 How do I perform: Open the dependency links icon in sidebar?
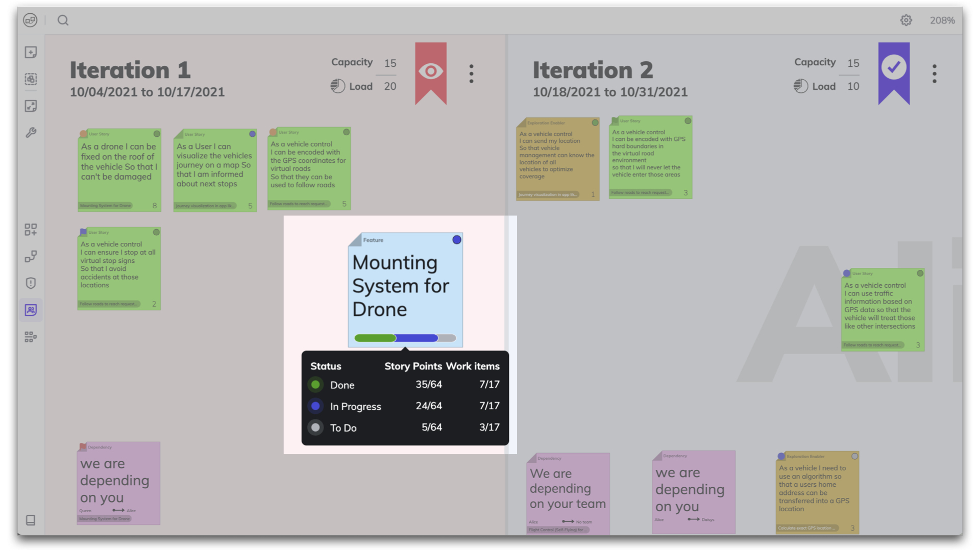[x=31, y=256]
